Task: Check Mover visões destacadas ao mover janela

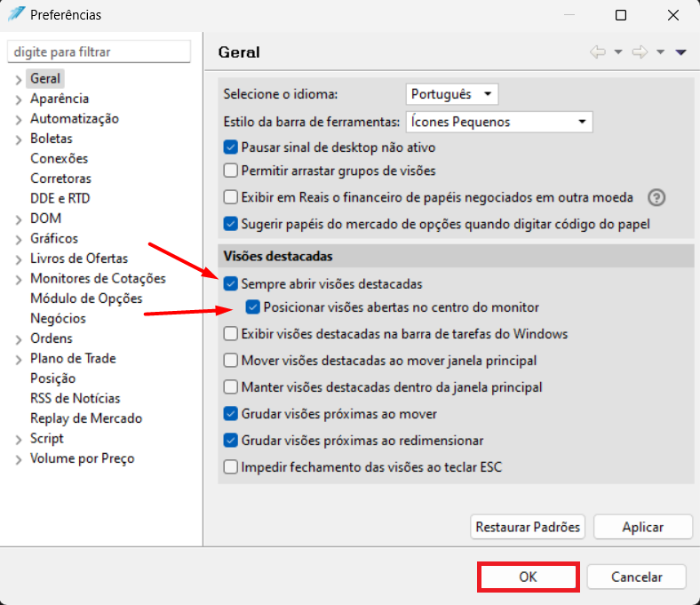Action: point(230,361)
